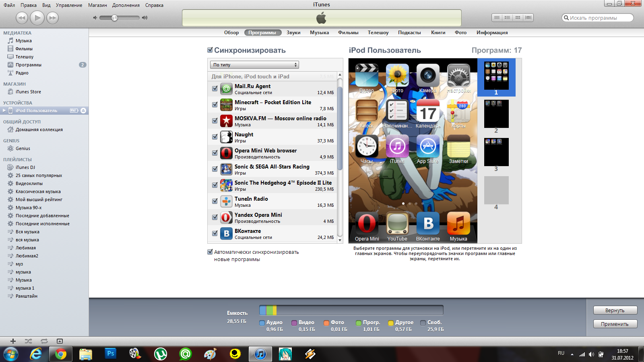Uncheck the MOSKVA.FM checkbox

click(x=215, y=121)
